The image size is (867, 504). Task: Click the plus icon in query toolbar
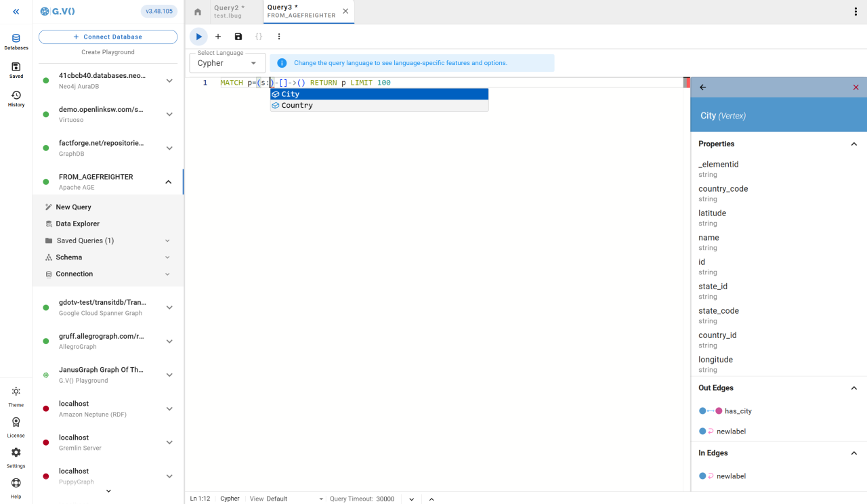(218, 37)
